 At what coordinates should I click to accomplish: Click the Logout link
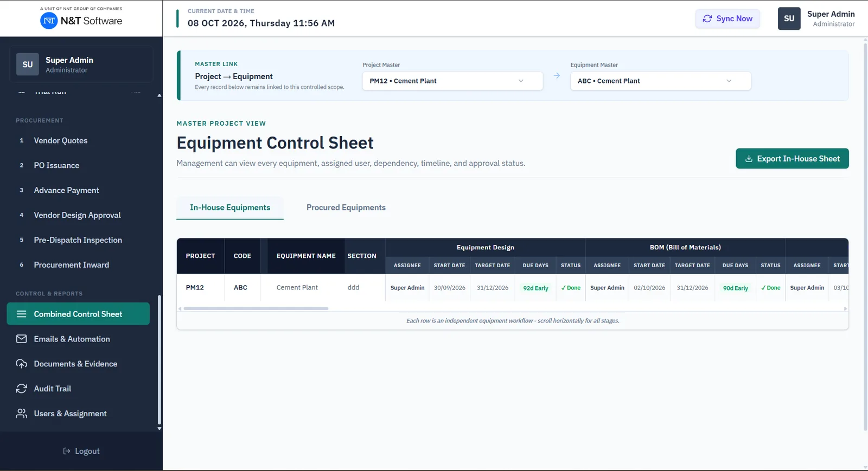[81, 451]
